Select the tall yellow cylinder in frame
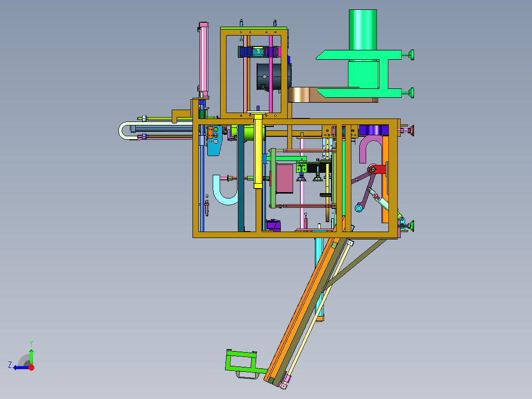The width and height of the screenshot is (532, 399). tap(258, 151)
